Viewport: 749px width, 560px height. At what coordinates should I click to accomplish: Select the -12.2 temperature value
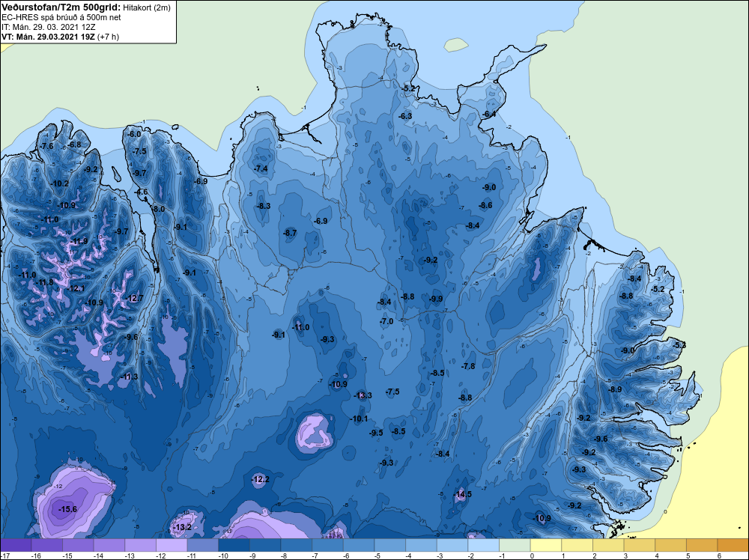261,479
